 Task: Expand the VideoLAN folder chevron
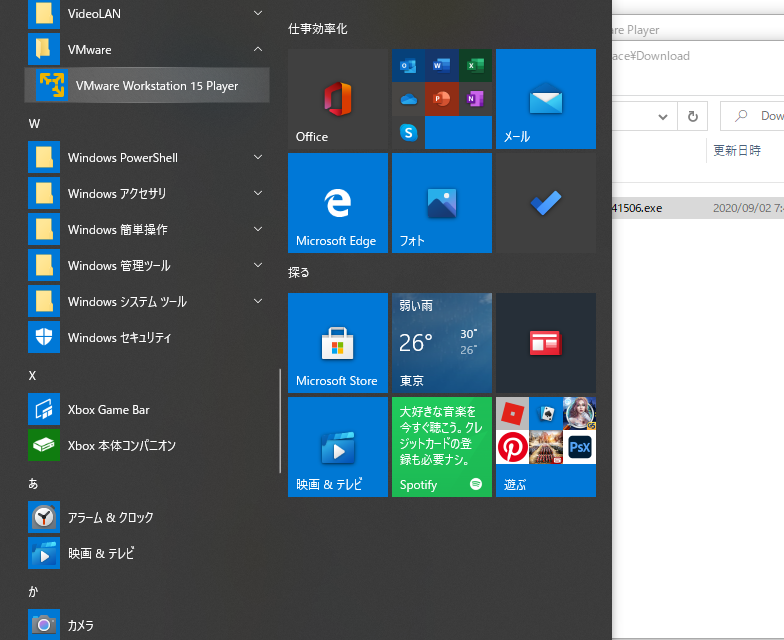(x=258, y=13)
